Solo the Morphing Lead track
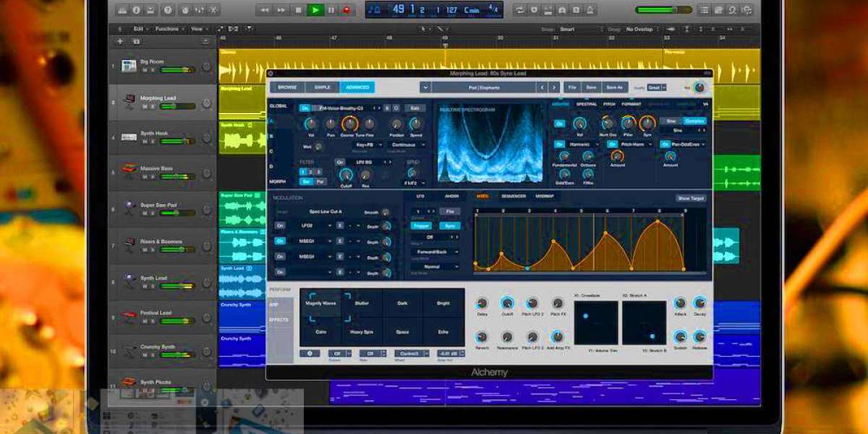Screen dimensions: 868x434 pyautogui.click(x=153, y=106)
